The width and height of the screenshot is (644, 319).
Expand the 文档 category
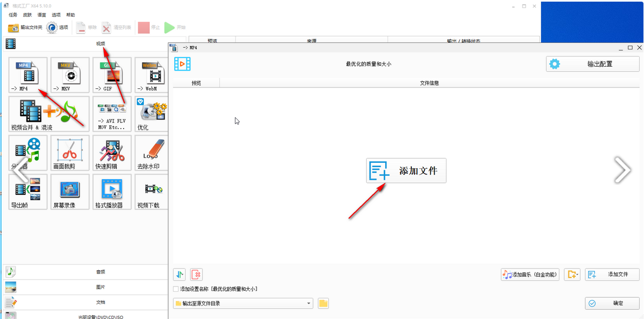click(85, 302)
